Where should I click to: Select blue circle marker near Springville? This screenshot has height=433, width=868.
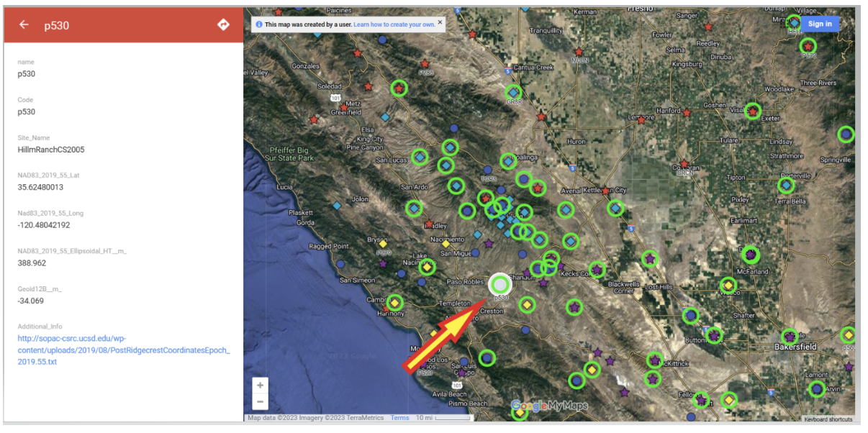point(846,134)
